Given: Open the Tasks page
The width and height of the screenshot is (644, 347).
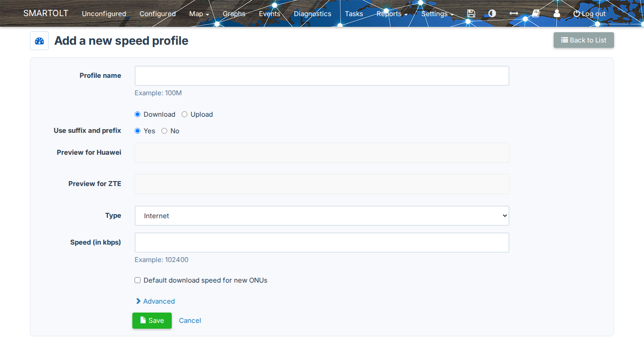Looking at the screenshot, I should [x=354, y=14].
